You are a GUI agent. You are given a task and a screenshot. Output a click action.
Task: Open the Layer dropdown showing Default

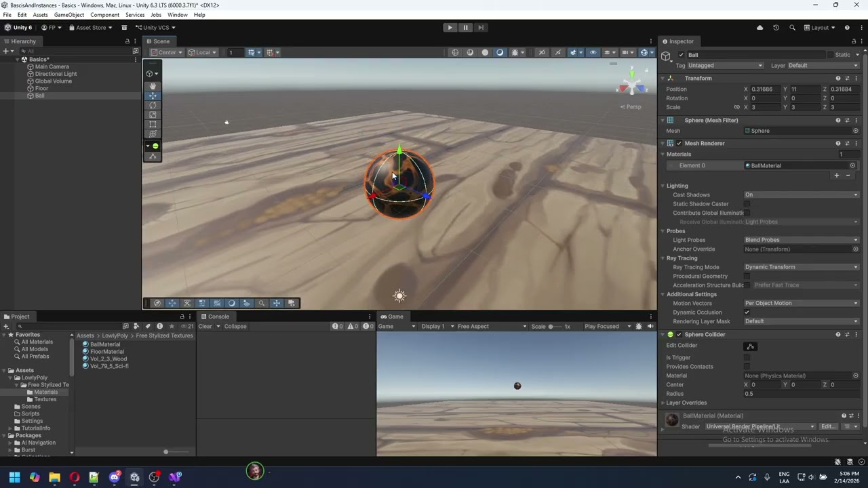coord(823,66)
